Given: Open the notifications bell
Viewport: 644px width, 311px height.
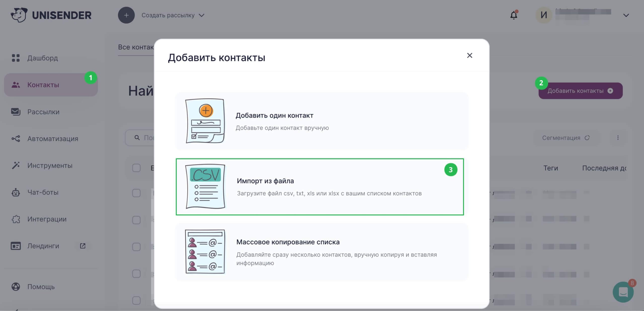Looking at the screenshot, I should pyautogui.click(x=514, y=15).
